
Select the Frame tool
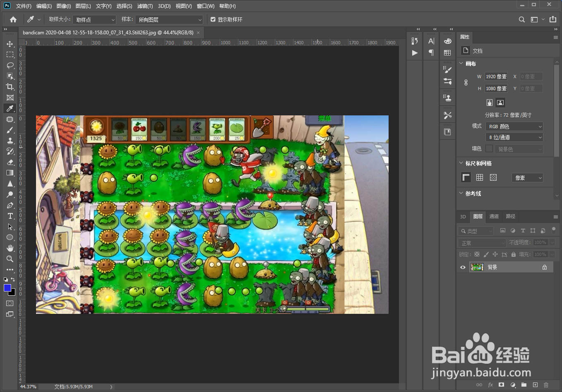coord(10,98)
